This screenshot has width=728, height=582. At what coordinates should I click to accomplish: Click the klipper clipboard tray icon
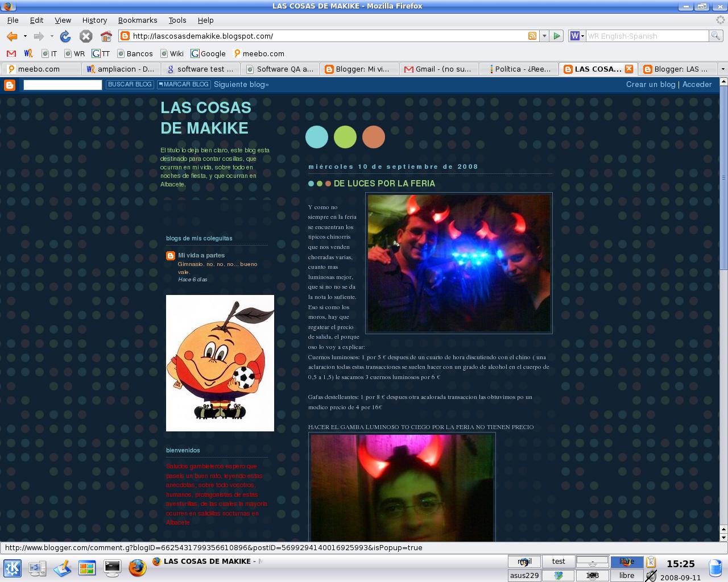[x=651, y=562]
